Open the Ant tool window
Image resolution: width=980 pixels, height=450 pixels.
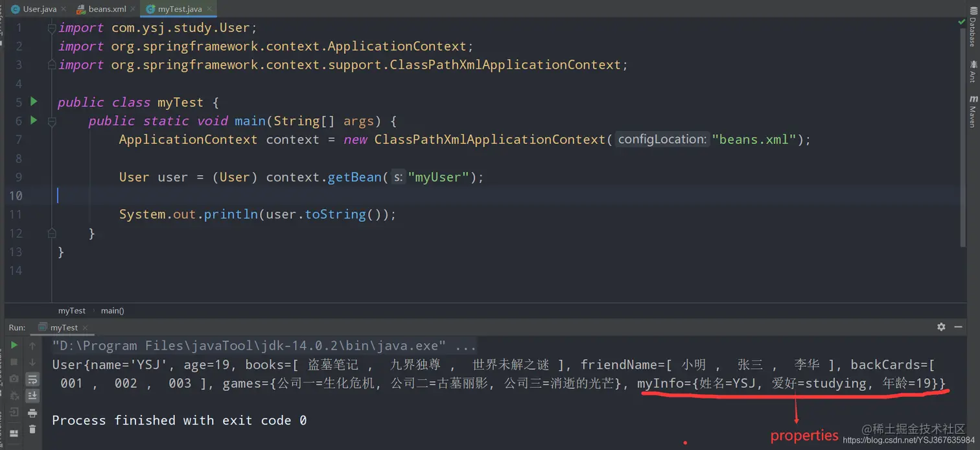972,71
